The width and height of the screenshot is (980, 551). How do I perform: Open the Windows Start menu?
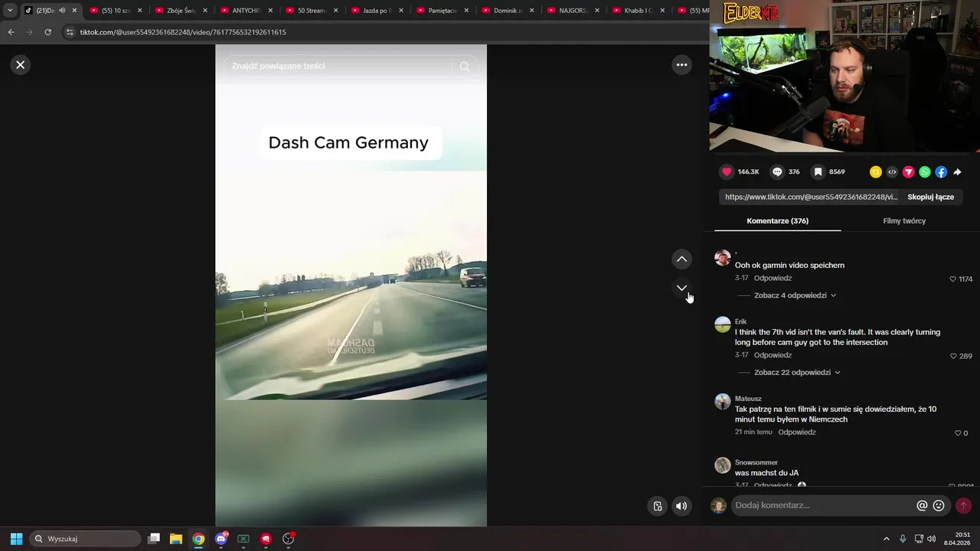pos(16,539)
